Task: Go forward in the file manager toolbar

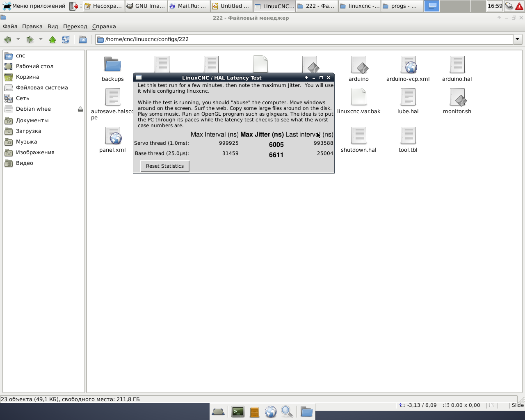Action: coord(30,39)
